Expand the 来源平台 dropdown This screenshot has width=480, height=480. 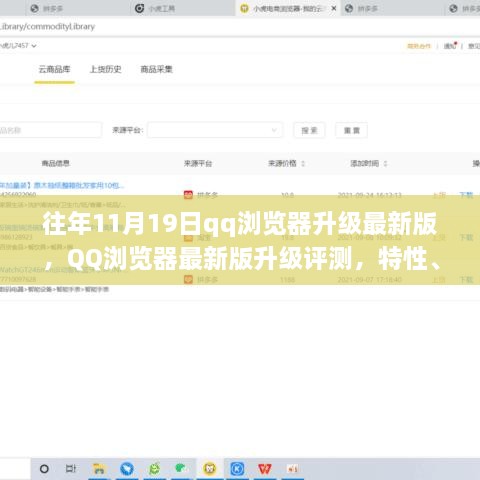click(215, 130)
